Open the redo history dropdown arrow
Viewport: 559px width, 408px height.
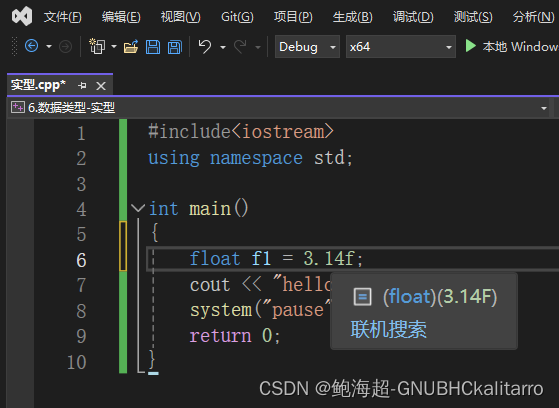[x=258, y=47]
